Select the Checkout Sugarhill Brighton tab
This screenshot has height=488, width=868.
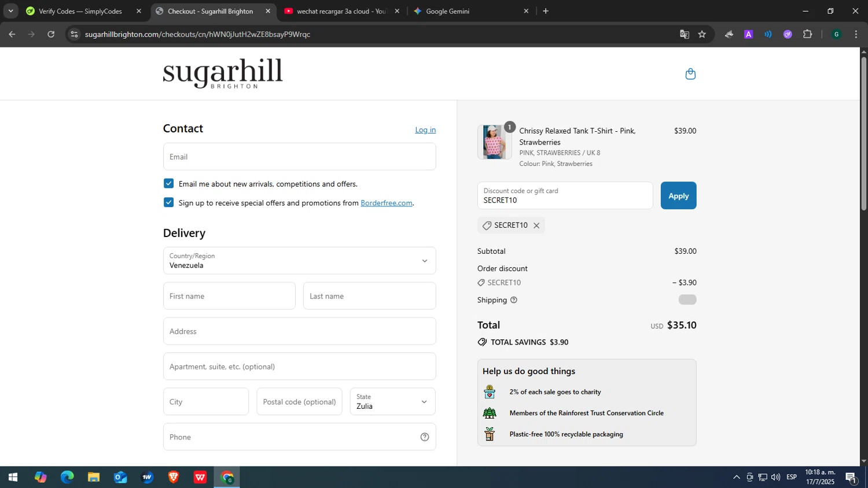210,11
